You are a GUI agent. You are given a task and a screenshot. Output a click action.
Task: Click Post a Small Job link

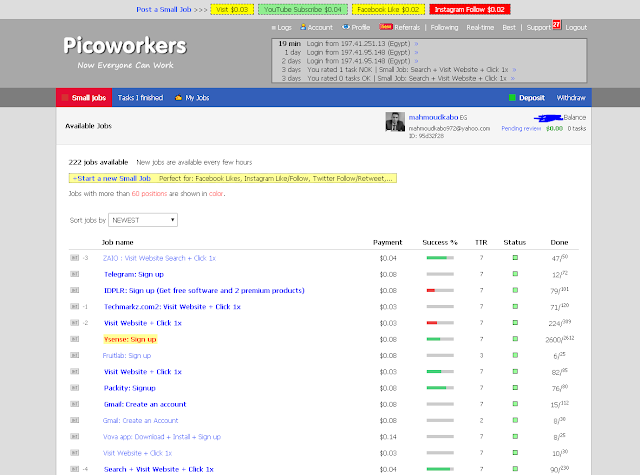click(164, 9)
